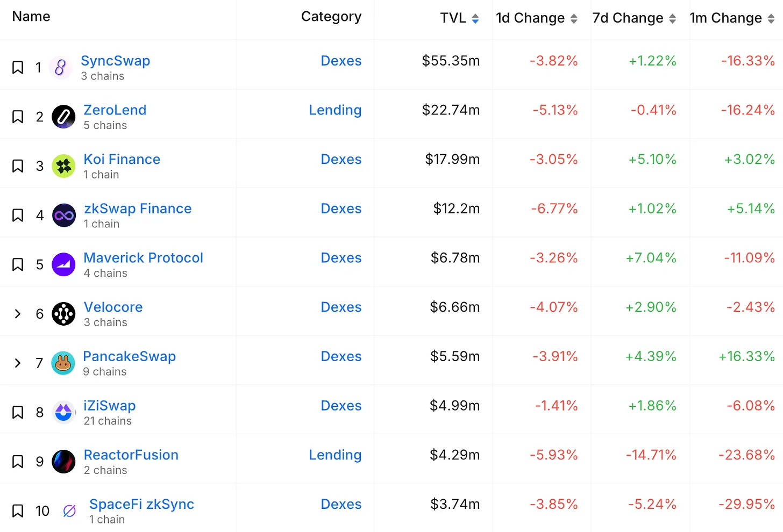The image size is (783, 532).
Task: Sort by 1m Change column header
Action: pyautogui.click(x=732, y=18)
